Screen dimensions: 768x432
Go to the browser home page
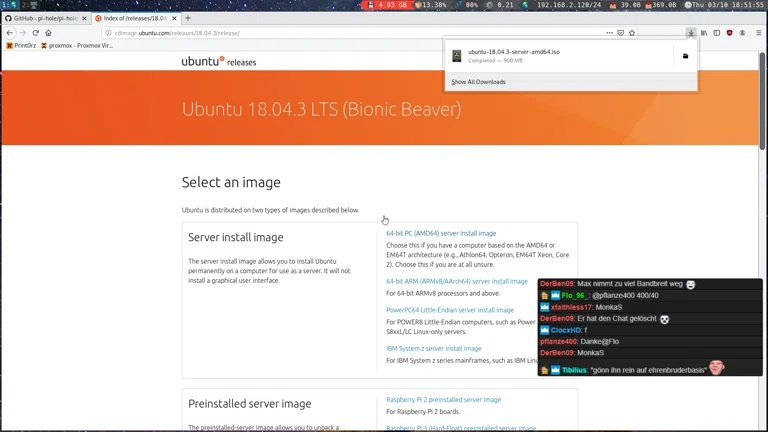click(x=48, y=33)
